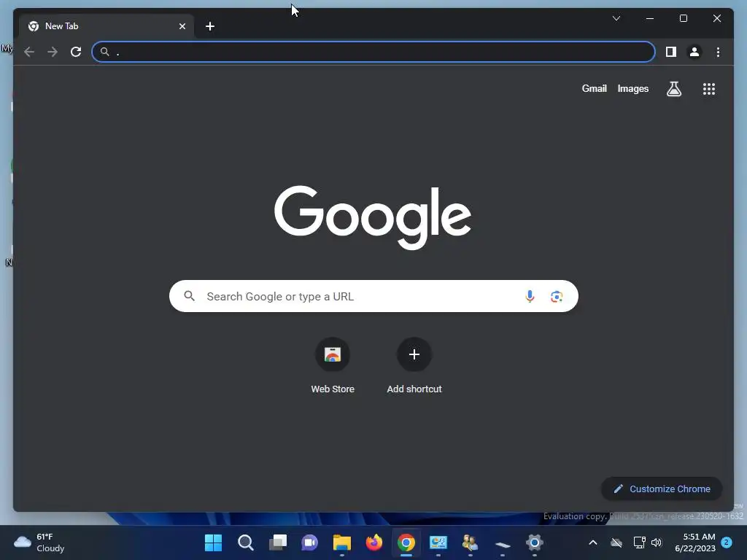Open the Web Store shortcut
Screen dimensions: 747x560
pos(333,366)
